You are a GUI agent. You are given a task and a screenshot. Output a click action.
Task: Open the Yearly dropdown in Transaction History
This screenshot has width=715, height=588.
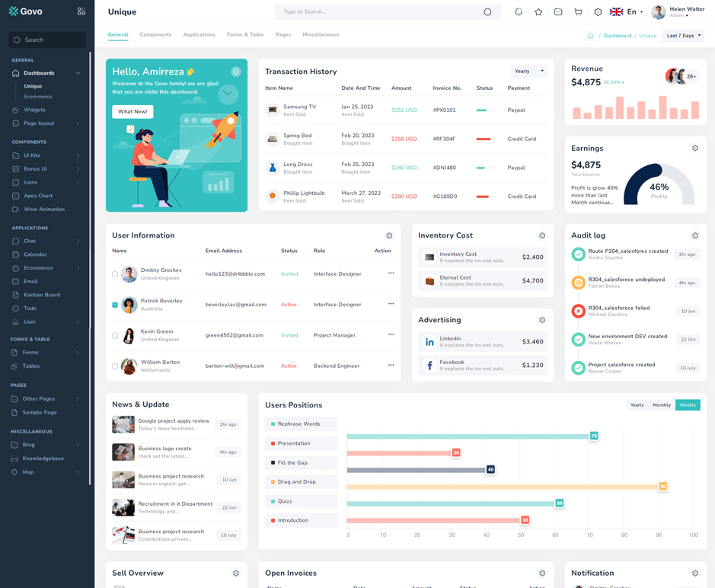coord(529,71)
